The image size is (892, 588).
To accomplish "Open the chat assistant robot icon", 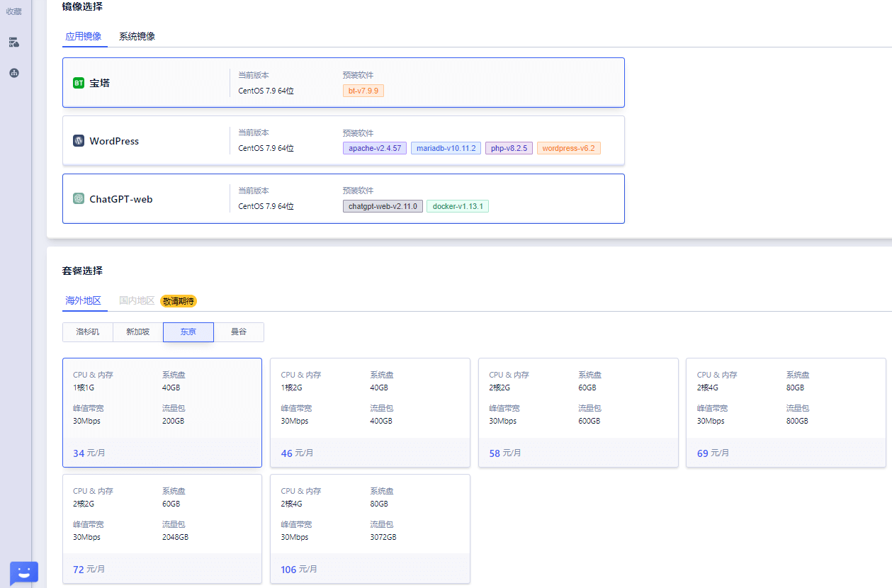I will 23,572.
